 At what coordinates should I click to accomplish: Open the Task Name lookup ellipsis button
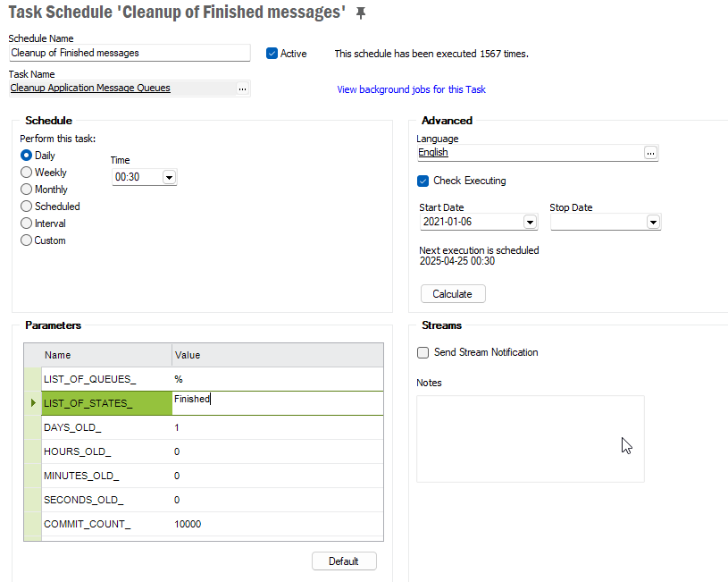point(242,89)
